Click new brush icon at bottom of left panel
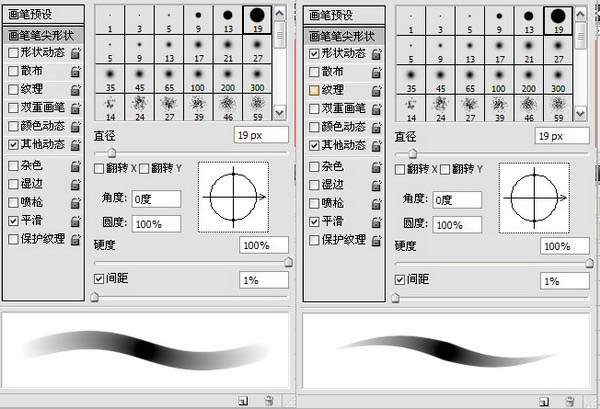The height and width of the screenshot is (409, 600). point(243,400)
